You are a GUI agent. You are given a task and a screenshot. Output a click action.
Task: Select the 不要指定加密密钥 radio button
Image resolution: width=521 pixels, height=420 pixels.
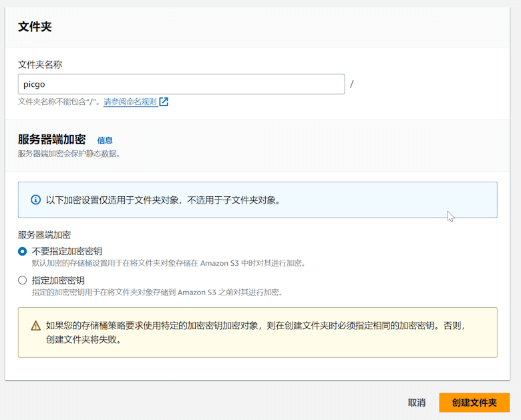(x=23, y=251)
